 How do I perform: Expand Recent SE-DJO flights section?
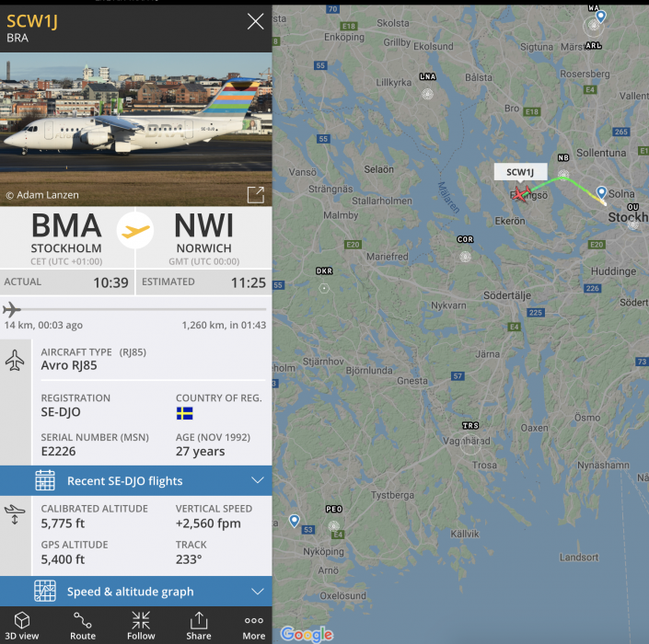coord(136,480)
